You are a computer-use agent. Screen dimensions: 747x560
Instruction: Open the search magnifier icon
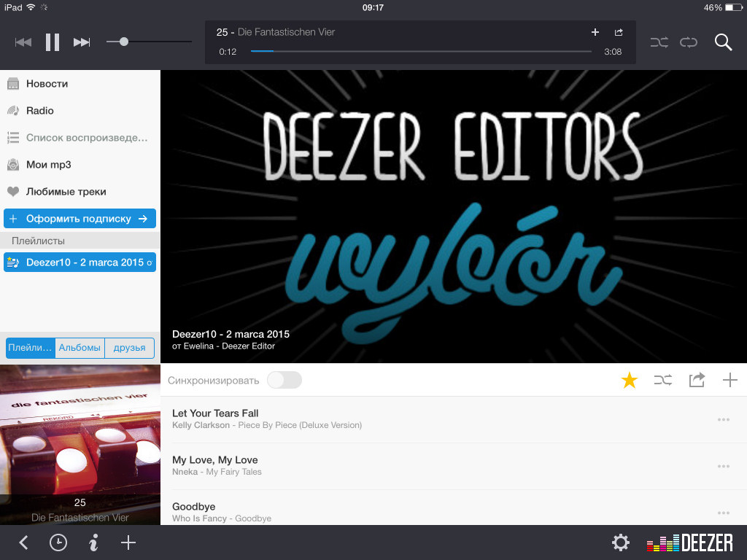(x=723, y=42)
